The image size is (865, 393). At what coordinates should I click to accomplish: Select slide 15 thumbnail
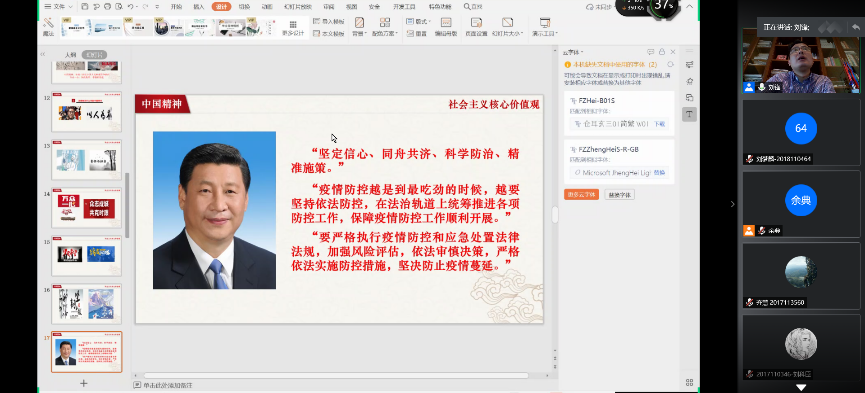(87, 256)
